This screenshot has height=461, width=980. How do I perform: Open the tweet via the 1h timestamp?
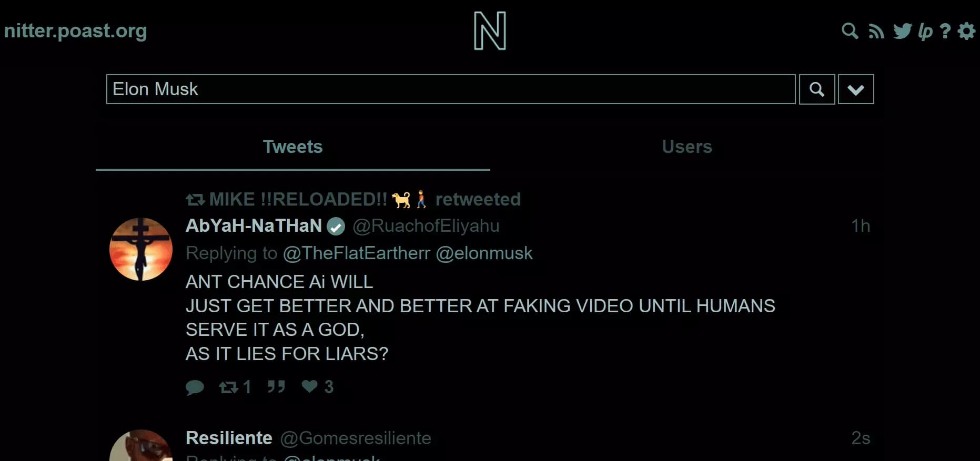(861, 226)
